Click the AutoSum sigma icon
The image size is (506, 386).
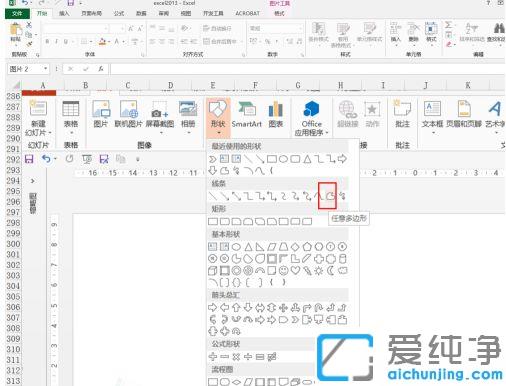(449, 25)
